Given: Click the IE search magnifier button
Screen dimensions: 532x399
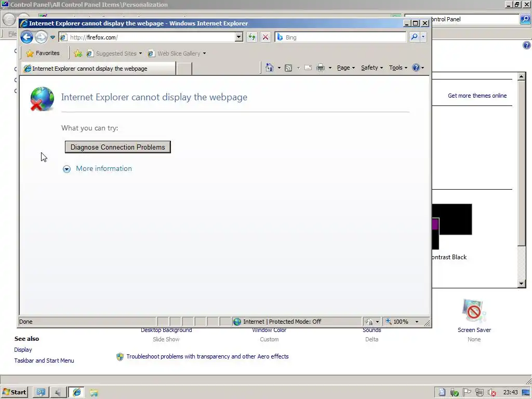Looking at the screenshot, I should (414, 37).
